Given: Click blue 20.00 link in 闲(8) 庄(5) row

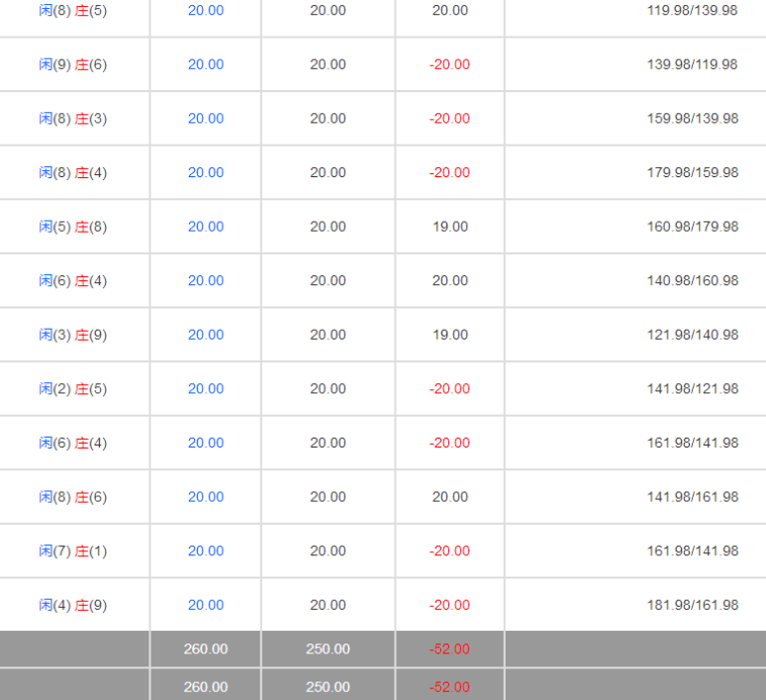Looking at the screenshot, I should coord(206,11).
